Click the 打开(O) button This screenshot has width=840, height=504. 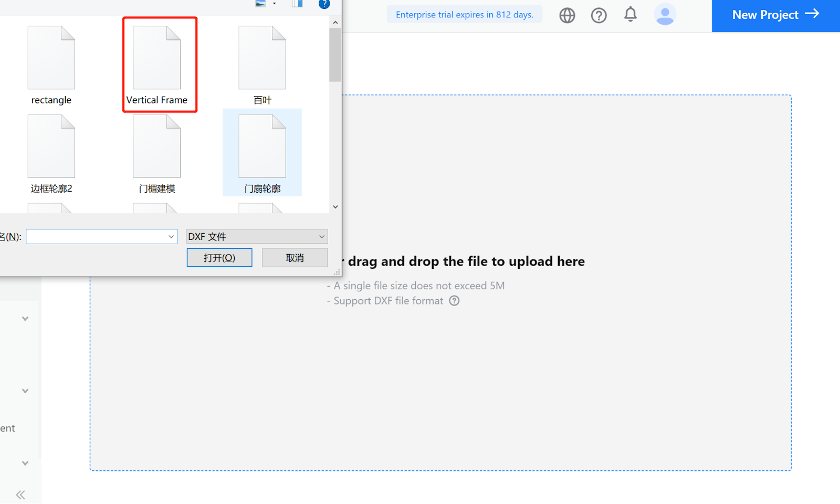(219, 258)
